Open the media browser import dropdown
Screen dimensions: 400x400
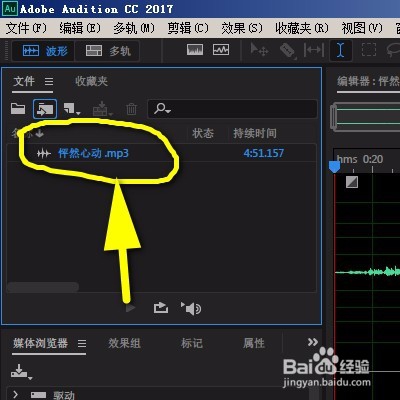pyautogui.click(x=21, y=372)
